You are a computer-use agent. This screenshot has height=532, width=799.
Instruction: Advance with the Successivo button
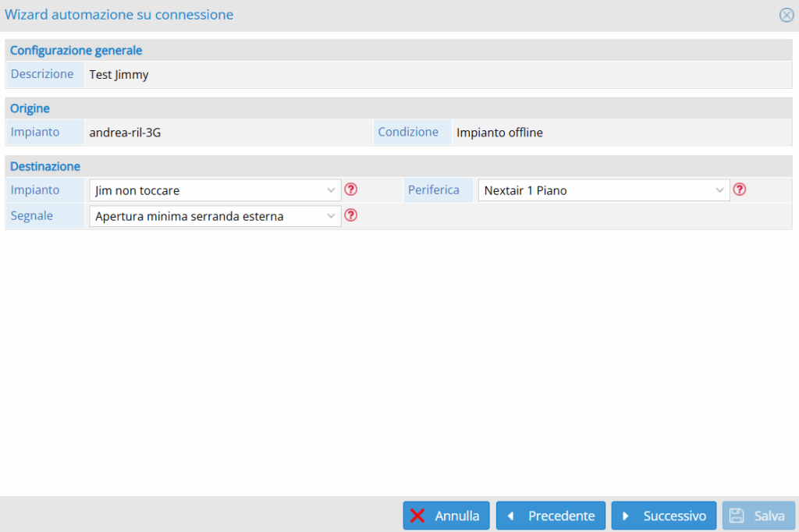664,516
